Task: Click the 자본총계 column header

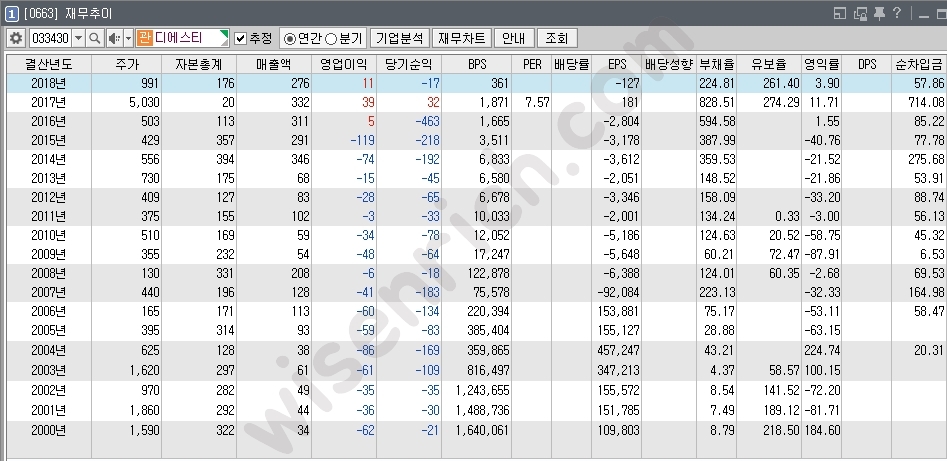Action: coord(199,64)
